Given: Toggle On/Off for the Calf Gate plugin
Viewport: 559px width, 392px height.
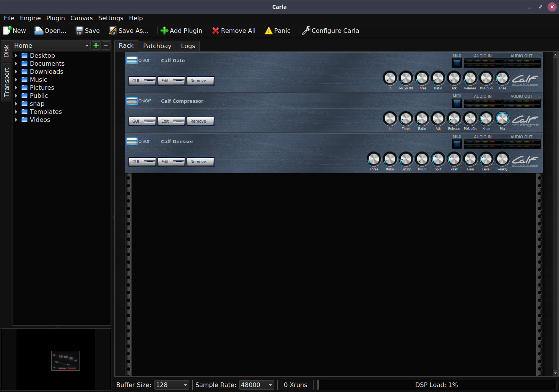Looking at the screenshot, I should [132, 60].
